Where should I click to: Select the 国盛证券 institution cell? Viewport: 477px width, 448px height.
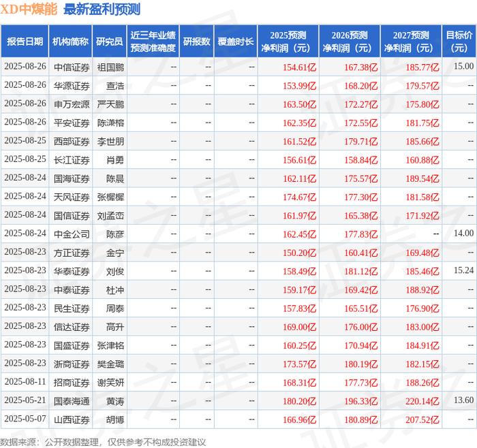click(x=72, y=345)
